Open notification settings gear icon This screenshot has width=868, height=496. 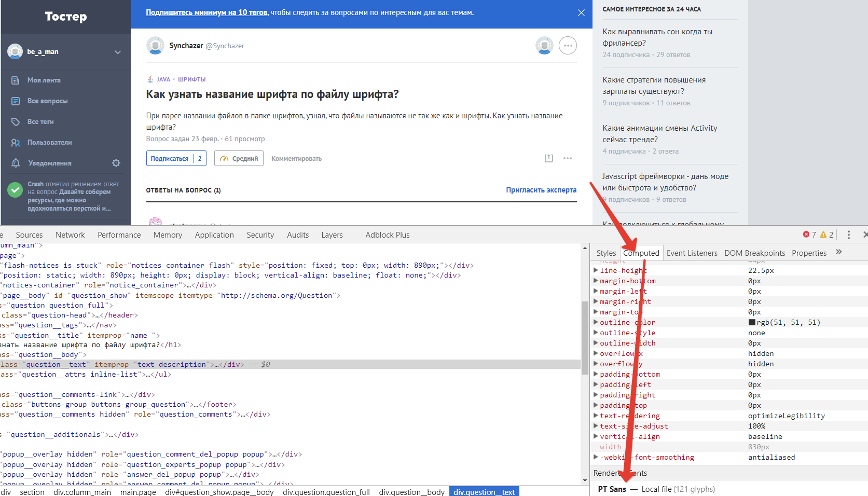116,163
